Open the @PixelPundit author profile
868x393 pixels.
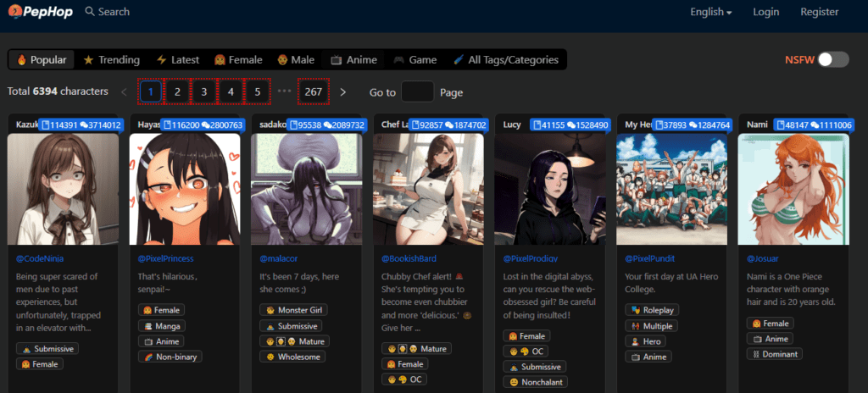(x=650, y=258)
